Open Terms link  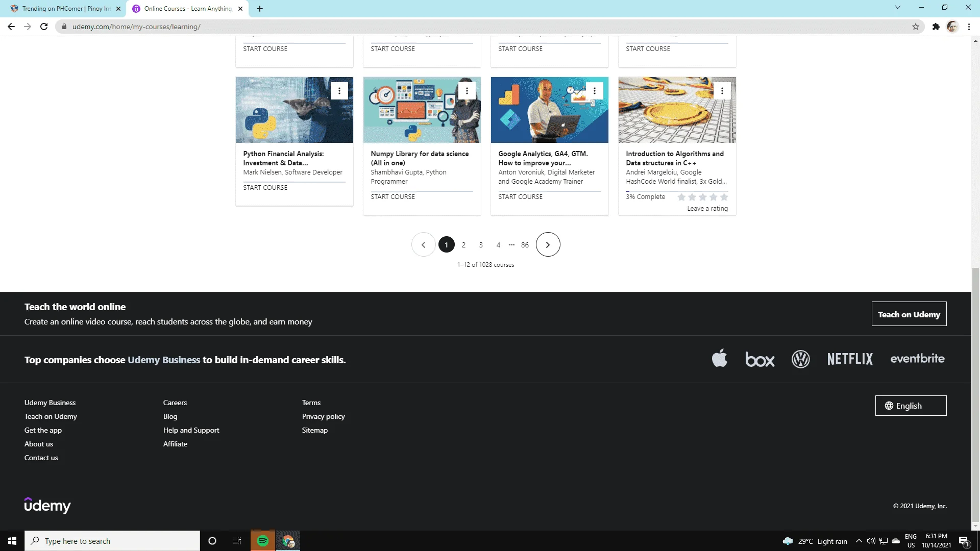point(311,403)
